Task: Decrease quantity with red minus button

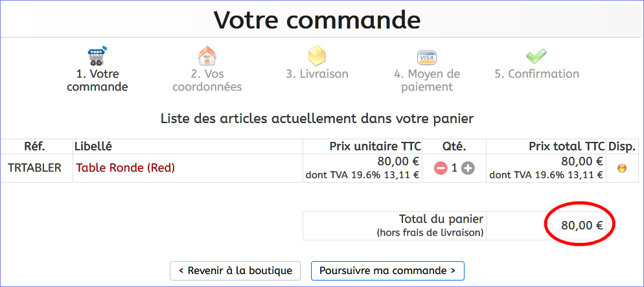Action: click(441, 168)
